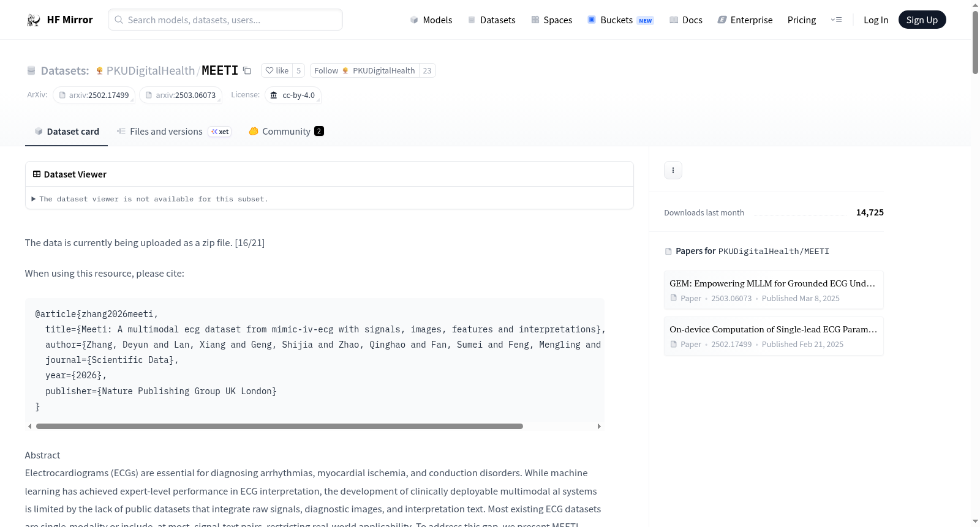Click the upload progress text [16/21]
The width and height of the screenshot is (980, 527).
(250, 243)
